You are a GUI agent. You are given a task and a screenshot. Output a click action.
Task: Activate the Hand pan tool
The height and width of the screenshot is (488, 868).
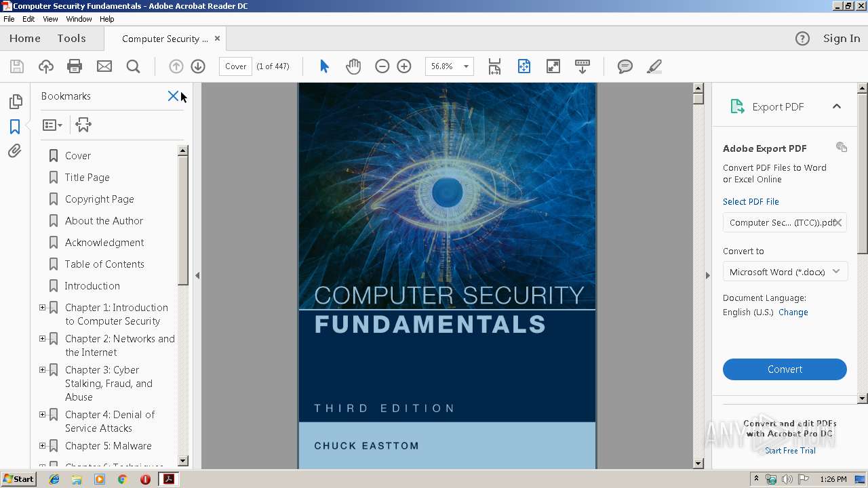click(x=353, y=66)
